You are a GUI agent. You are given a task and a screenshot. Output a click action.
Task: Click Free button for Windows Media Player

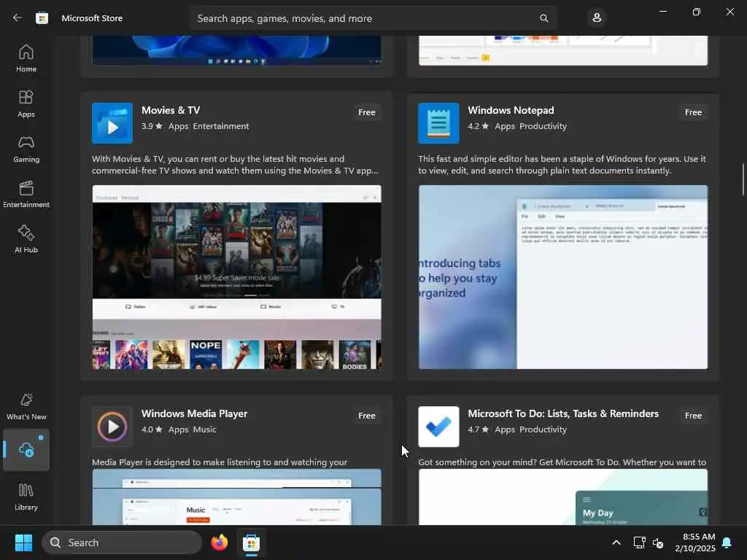pos(367,416)
